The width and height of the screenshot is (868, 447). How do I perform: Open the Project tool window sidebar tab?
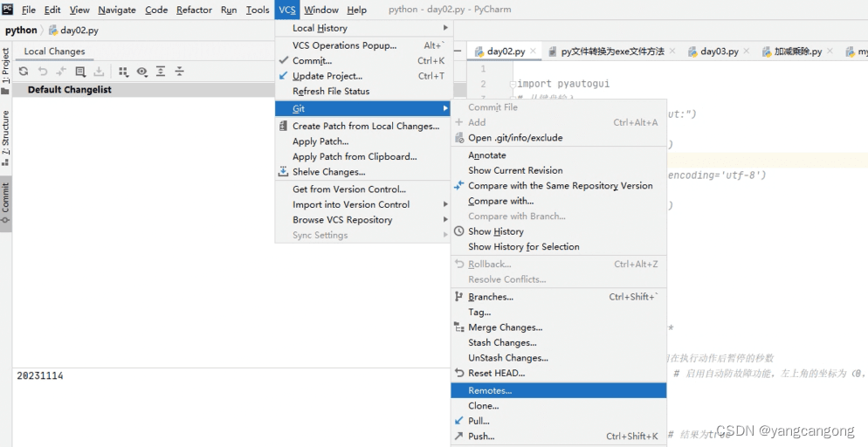[x=5, y=70]
